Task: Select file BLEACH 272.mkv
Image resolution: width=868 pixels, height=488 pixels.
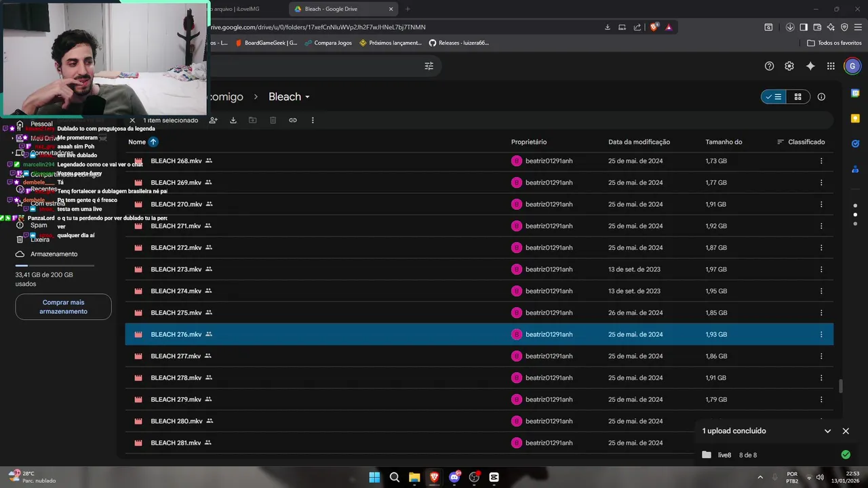Action: [479, 247]
